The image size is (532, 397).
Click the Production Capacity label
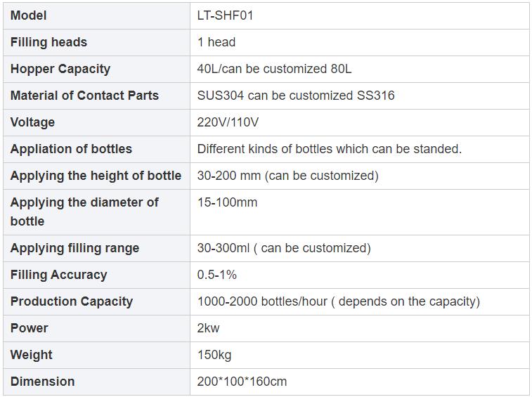pos(71,301)
